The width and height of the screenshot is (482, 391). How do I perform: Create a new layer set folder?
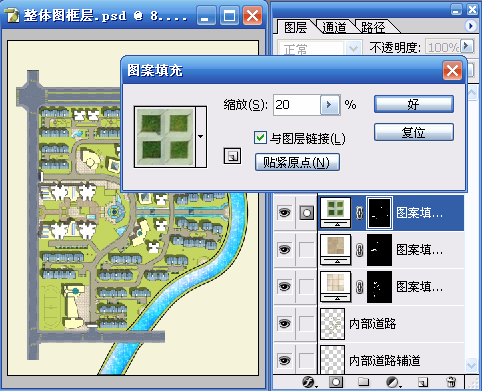coord(363,382)
